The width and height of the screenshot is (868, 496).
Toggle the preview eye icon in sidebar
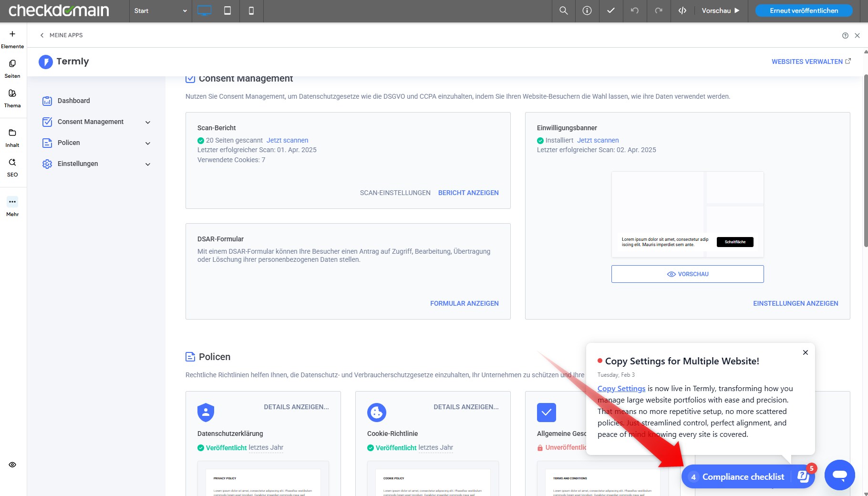coord(12,465)
